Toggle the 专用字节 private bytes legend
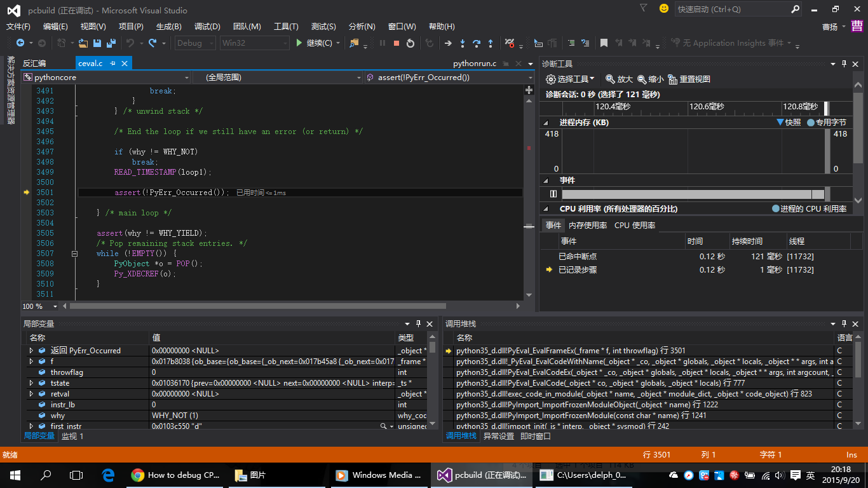The height and width of the screenshot is (488, 868). pyautogui.click(x=811, y=122)
